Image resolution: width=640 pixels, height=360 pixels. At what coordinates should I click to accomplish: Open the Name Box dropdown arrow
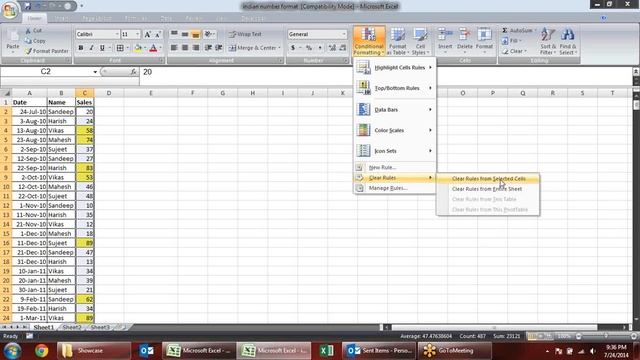point(95,72)
